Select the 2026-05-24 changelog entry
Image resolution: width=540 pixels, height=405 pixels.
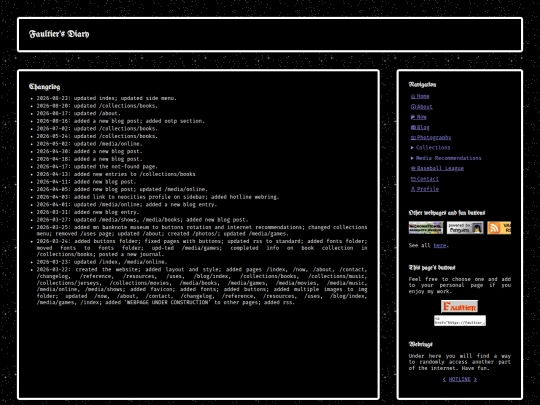(97, 136)
